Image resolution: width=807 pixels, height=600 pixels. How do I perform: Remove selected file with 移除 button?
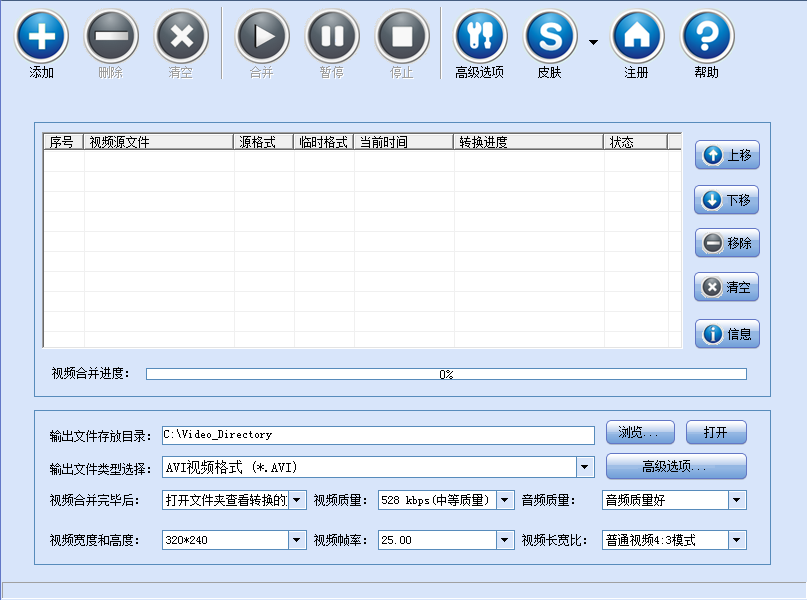coord(727,243)
